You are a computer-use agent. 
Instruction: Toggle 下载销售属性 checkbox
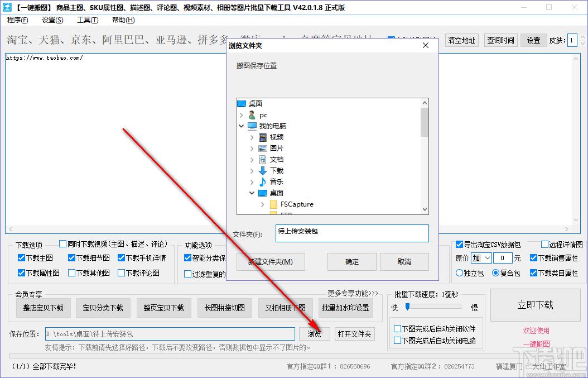click(x=534, y=258)
